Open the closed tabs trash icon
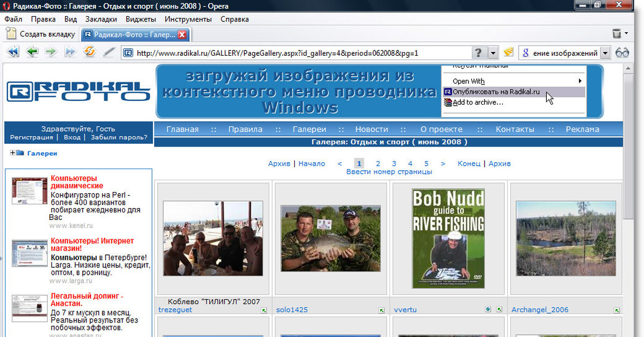This screenshot has width=644, height=337. pyautogui.click(x=617, y=34)
